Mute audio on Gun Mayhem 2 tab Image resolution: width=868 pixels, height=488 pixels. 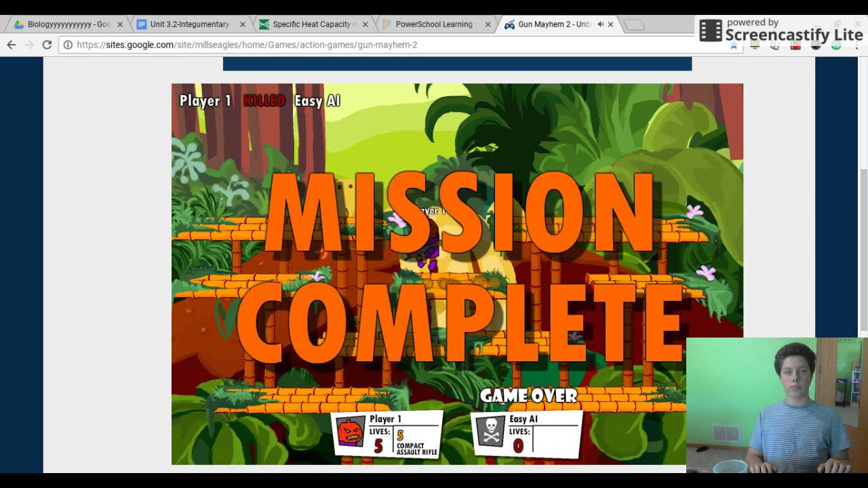click(x=600, y=24)
